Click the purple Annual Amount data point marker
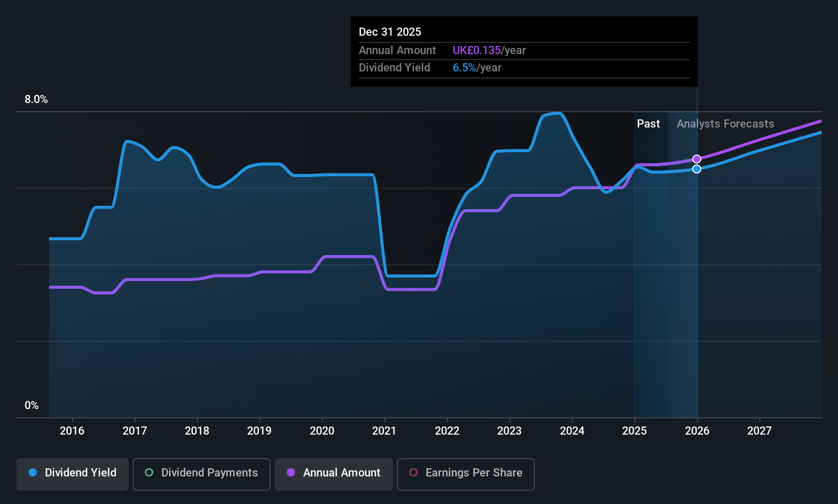Screen dimensions: 838x504 tap(697, 159)
